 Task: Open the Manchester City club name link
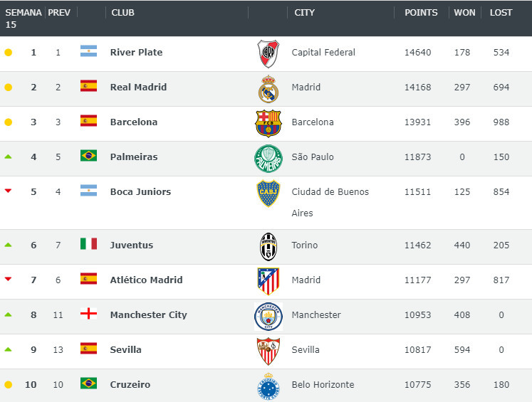tap(148, 314)
